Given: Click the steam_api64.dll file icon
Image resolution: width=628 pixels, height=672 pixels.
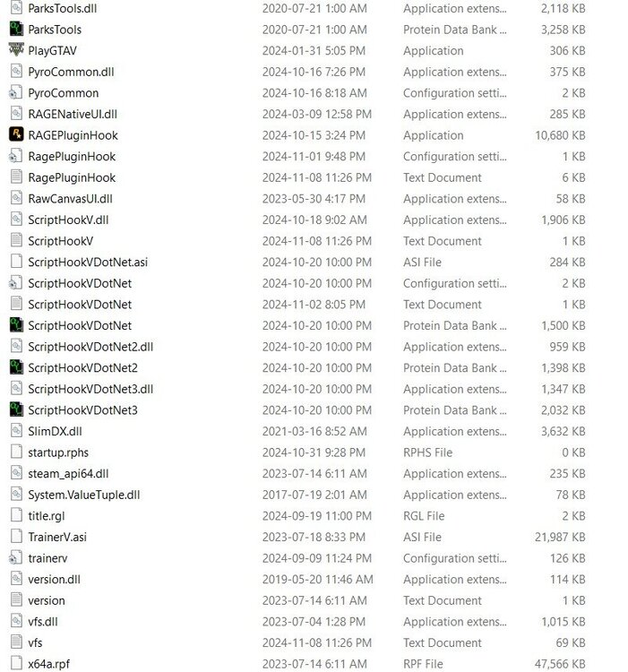Looking at the screenshot, I should coord(16,473).
